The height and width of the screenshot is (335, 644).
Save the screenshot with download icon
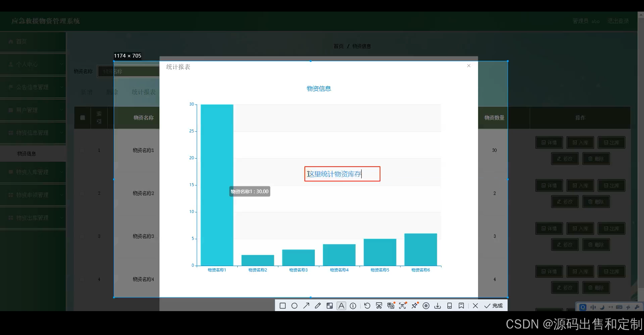[438, 306]
